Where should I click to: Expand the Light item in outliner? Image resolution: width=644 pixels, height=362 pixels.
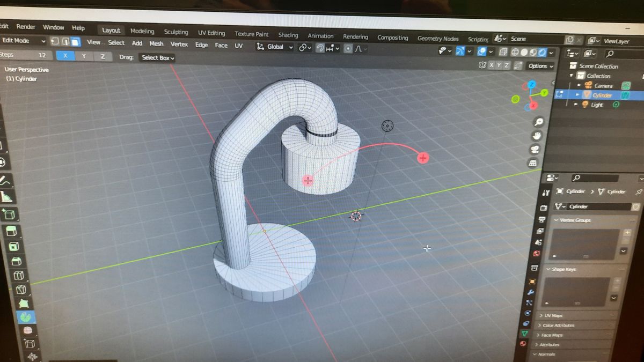576,104
